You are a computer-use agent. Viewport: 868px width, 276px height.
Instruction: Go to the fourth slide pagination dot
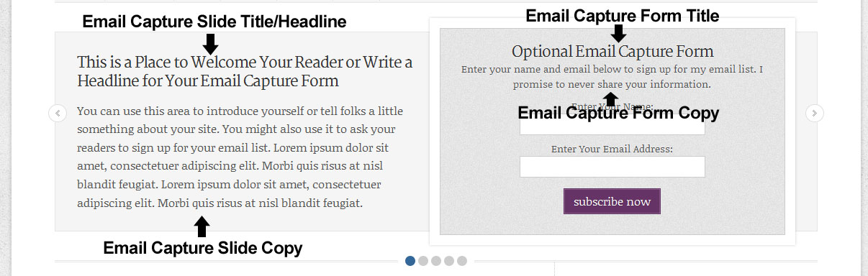(x=449, y=261)
